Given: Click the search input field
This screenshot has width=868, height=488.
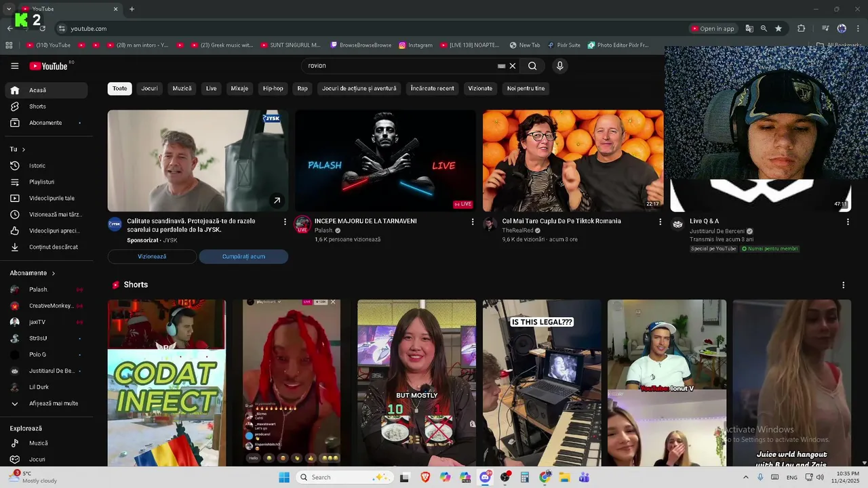Looking at the screenshot, I should [x=400, y=66].
